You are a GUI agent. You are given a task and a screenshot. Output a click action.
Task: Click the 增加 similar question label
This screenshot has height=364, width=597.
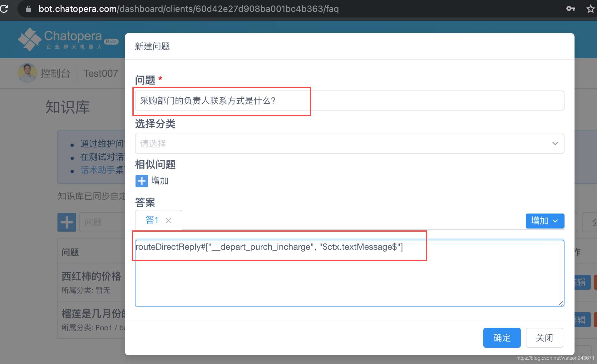click(160, 181)
